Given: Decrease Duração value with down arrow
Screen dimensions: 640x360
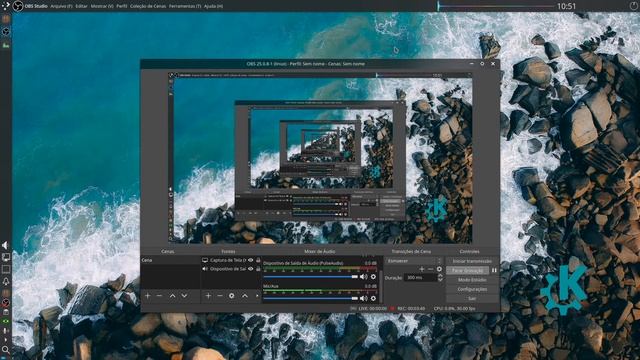Looking at the screenshot, I should [x=440, y=280].
